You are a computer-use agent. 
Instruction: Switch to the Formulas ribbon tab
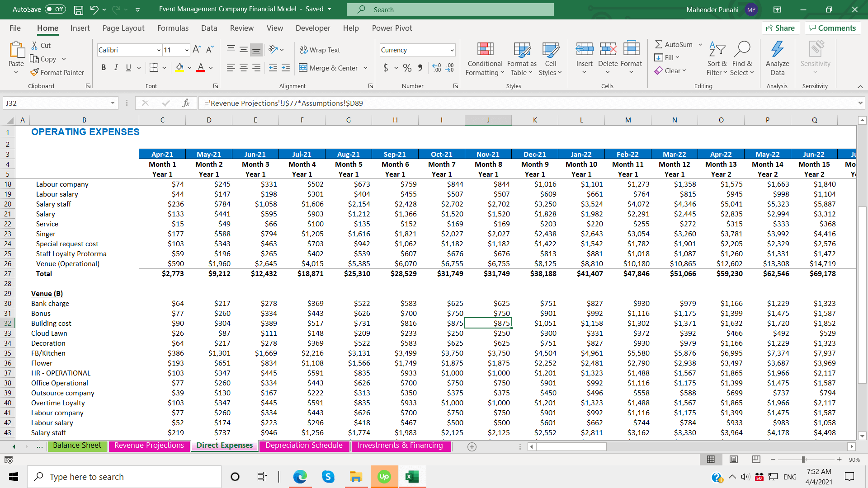pyautogui.click(x=173, y=28)
